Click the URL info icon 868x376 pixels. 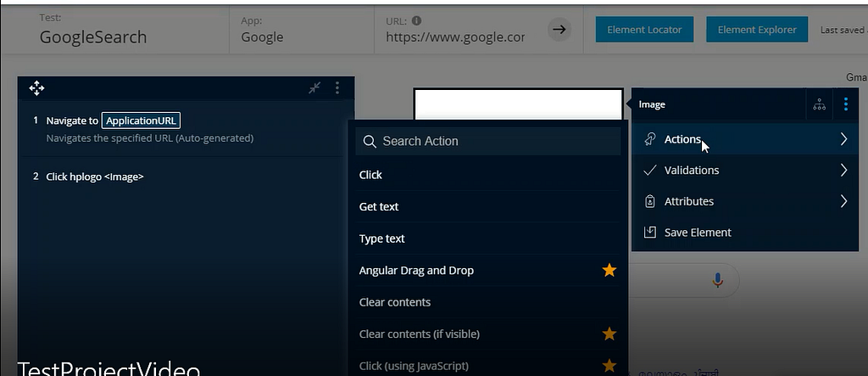(417, 21)
